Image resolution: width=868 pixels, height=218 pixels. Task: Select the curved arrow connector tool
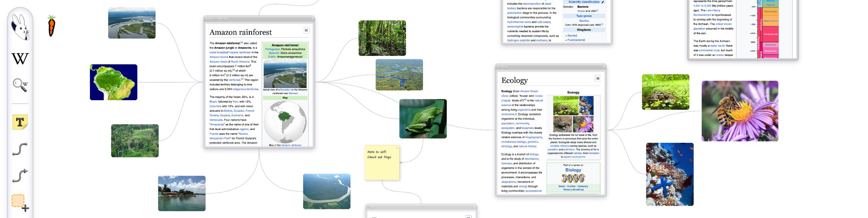point(20,176)
